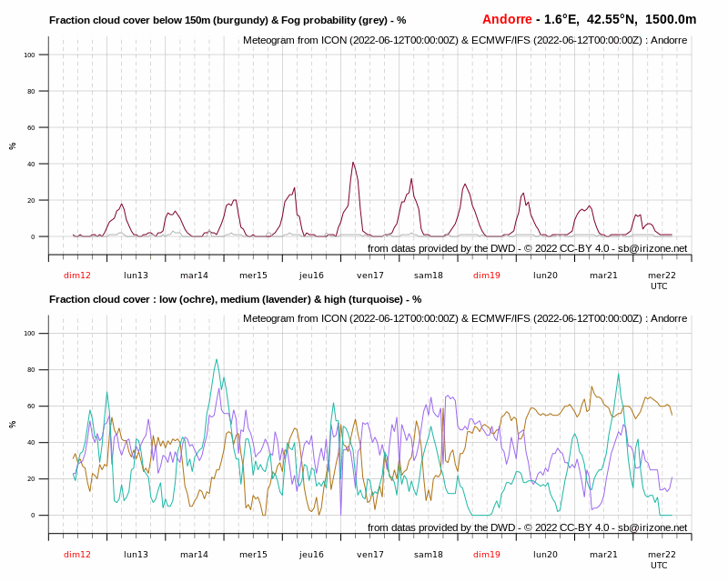Image resolution: width=728 pixels, height=582 pixels.
Task: Click 'lun13' label under the bottom chart
Action: point(136,554)
